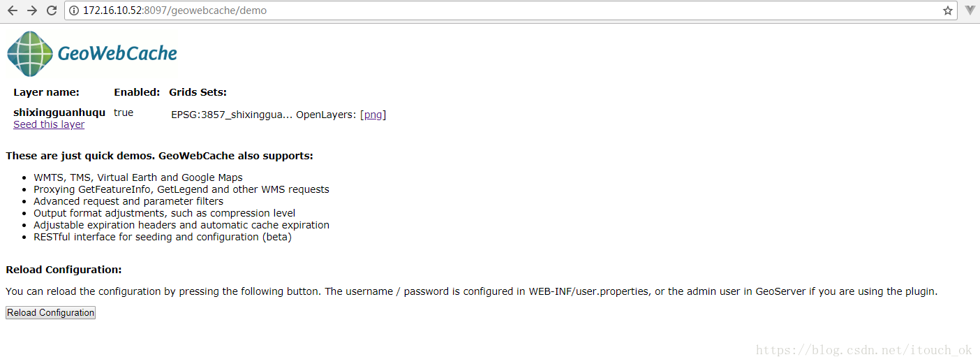Click the EPSG:3857_shixinggua... grid set text
Viewport: 980px width, 364px height.
232,115
